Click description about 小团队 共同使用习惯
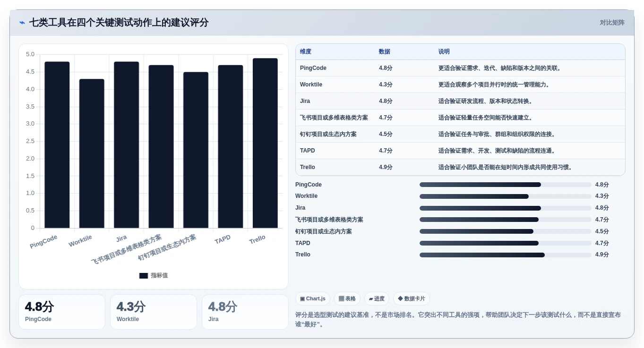This screenshot has height=348, width=644. [x=506, y=167]
